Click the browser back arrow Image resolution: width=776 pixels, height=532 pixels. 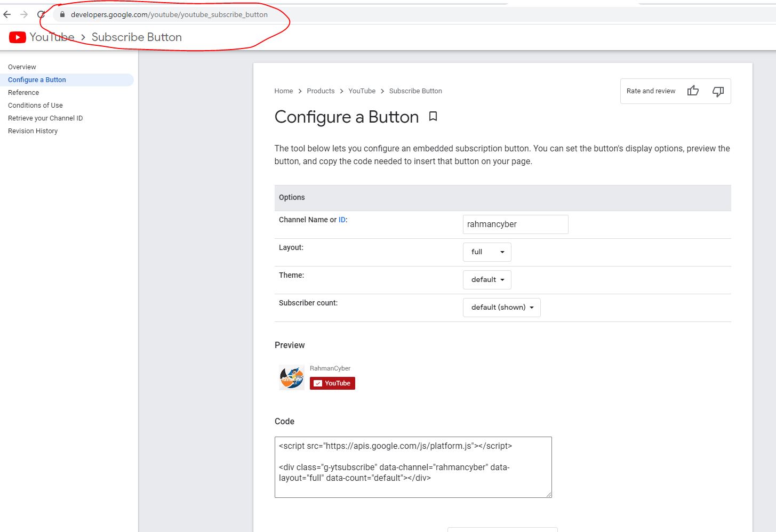click(x=7, y=14)
